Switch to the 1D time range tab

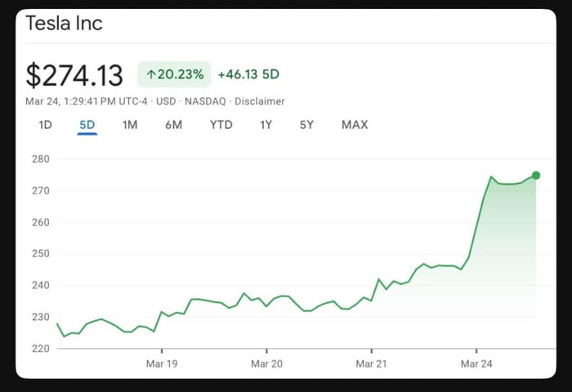46,125
